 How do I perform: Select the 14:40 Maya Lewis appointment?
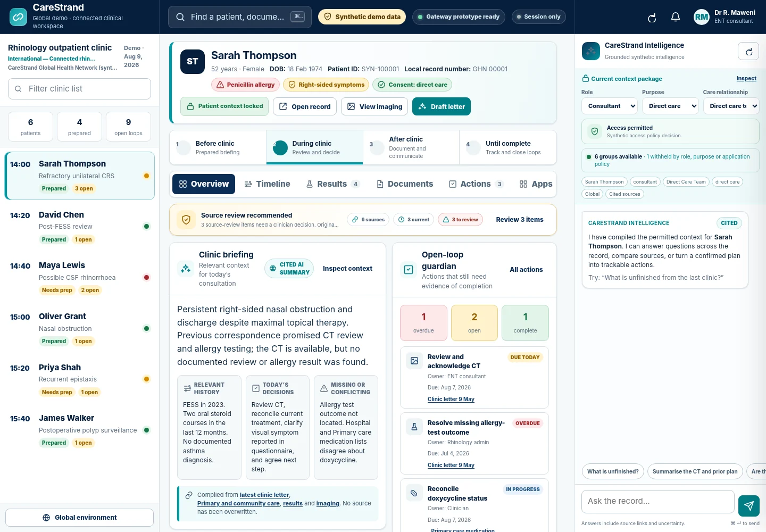[x=79, y=278]
